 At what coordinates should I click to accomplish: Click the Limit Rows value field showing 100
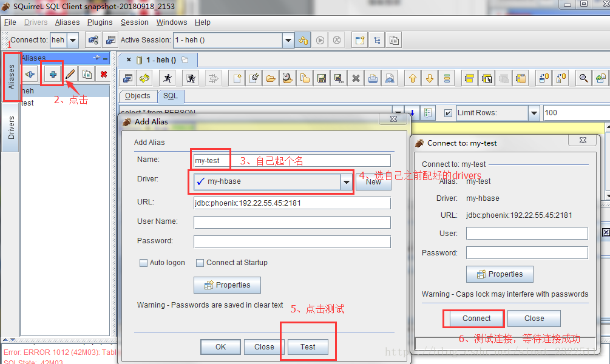pyautogui.click(x=577, y=113)
